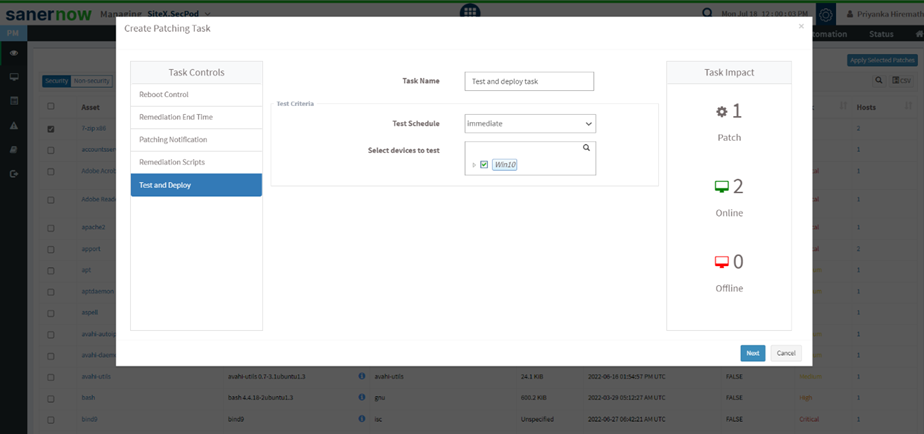This screenshot has height=434, width=924.
Task: Click the apache2 asset link
Action: point(93,227)
